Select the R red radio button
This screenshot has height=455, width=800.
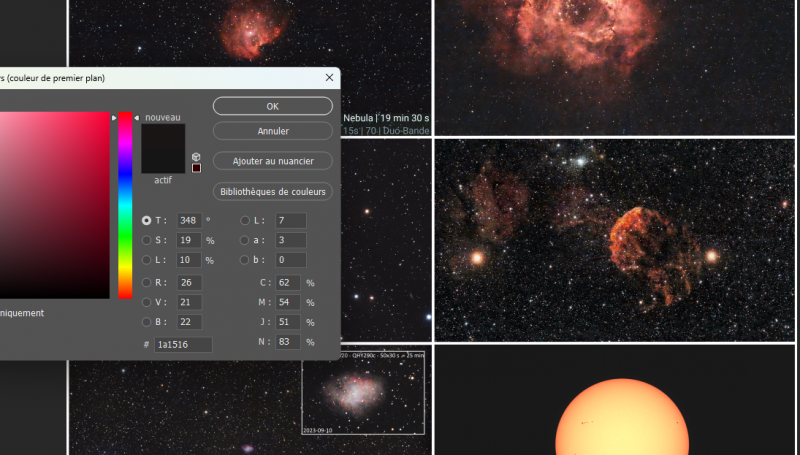[x=146, y=283]
